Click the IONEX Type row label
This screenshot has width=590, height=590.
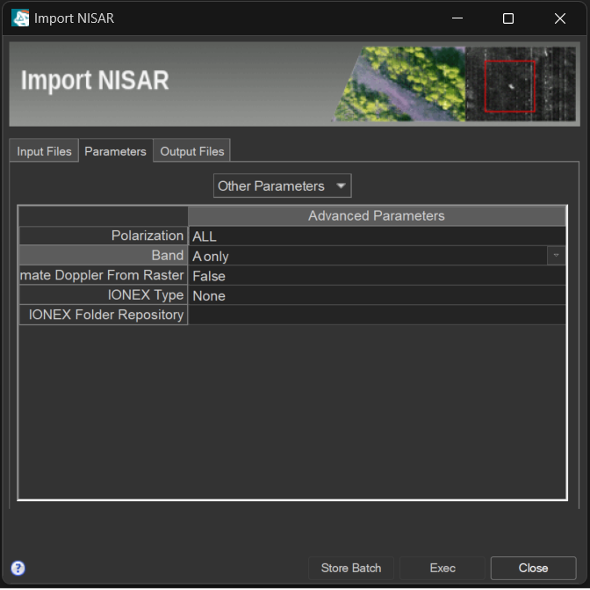click(103, 295)
